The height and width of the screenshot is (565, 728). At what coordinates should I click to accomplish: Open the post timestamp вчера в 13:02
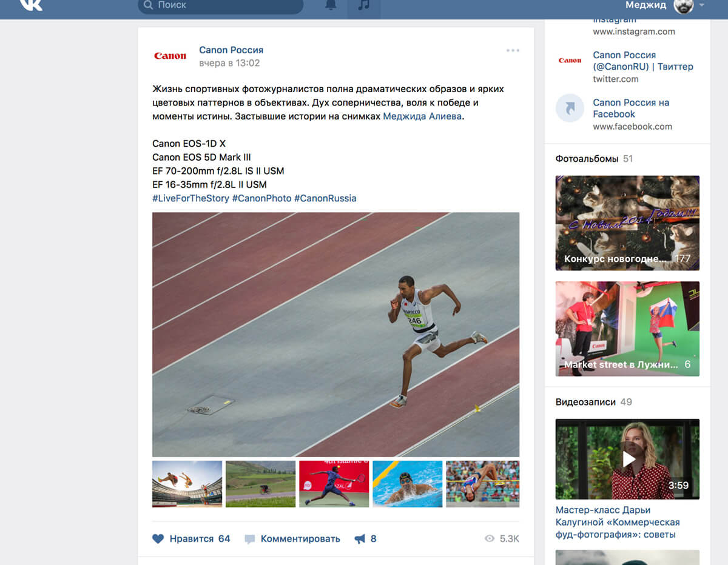pyautogui.click(x=229, y=63)
